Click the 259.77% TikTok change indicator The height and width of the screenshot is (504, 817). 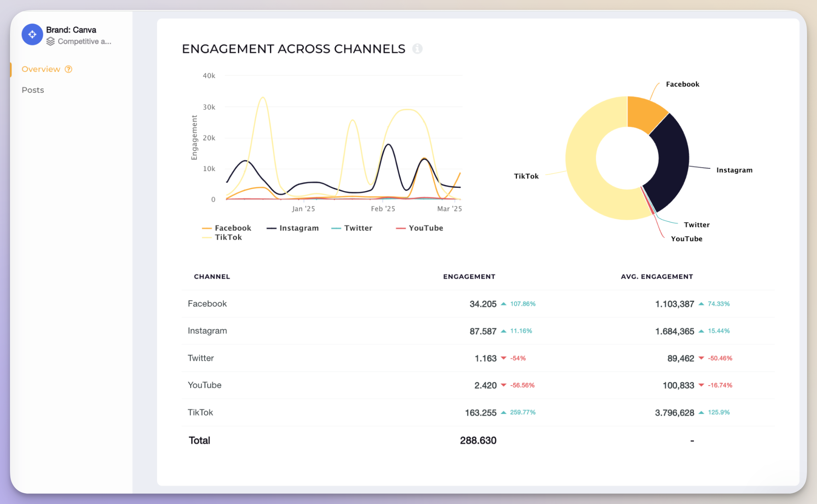coord(518,412)
